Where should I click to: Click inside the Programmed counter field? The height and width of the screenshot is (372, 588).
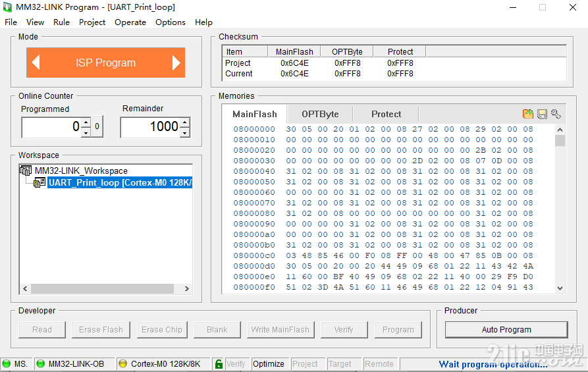(52, 127)
